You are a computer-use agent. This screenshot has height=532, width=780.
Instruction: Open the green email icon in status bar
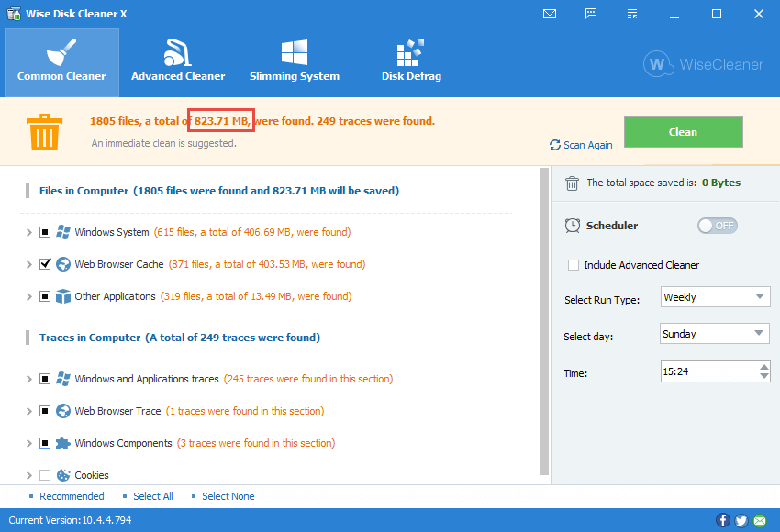(760, 521)
